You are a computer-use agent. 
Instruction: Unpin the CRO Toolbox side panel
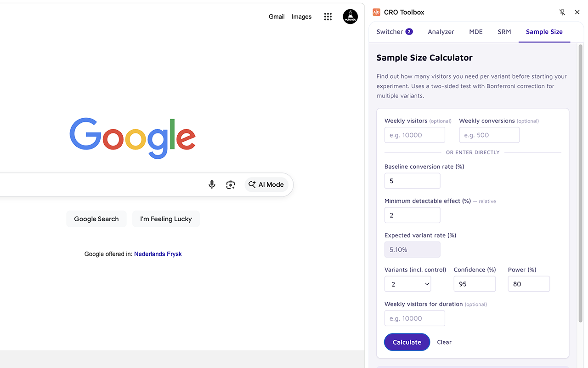[562, 12]
